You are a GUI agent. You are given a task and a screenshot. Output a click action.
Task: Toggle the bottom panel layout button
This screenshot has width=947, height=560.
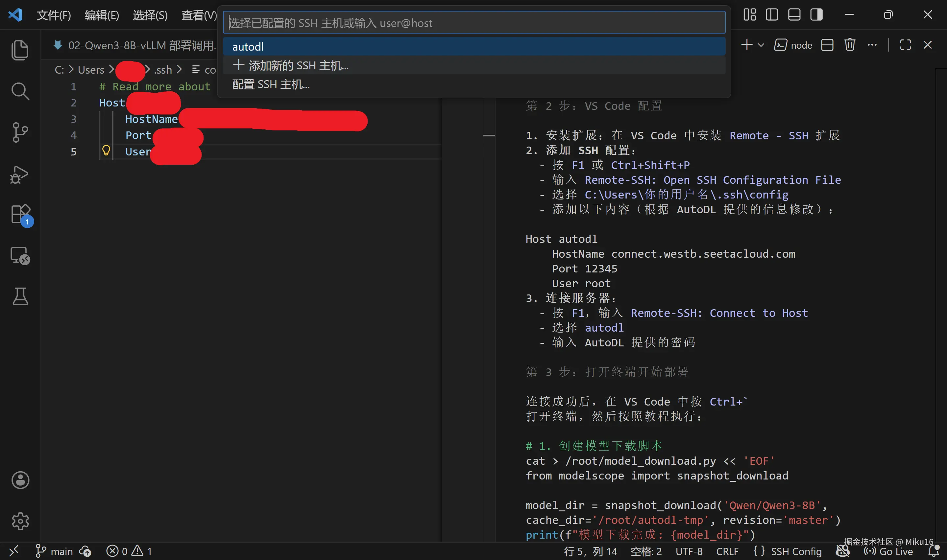(x=794, y=15)
